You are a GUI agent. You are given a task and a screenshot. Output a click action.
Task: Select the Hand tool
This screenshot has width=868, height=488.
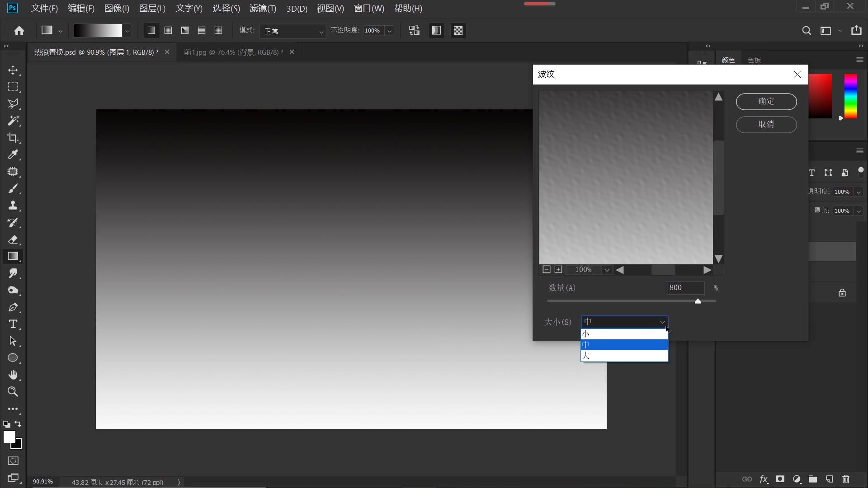(x=13, y=375)
